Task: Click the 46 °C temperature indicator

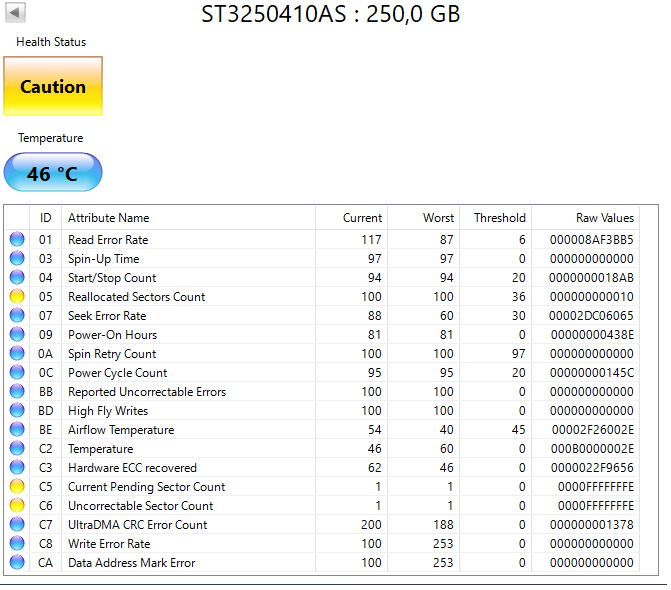Action: (53, 172)
